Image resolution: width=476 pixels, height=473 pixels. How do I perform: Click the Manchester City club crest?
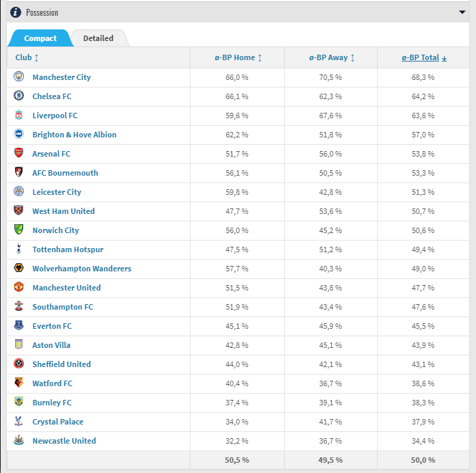pyautogui.click(x=19, y=77)
